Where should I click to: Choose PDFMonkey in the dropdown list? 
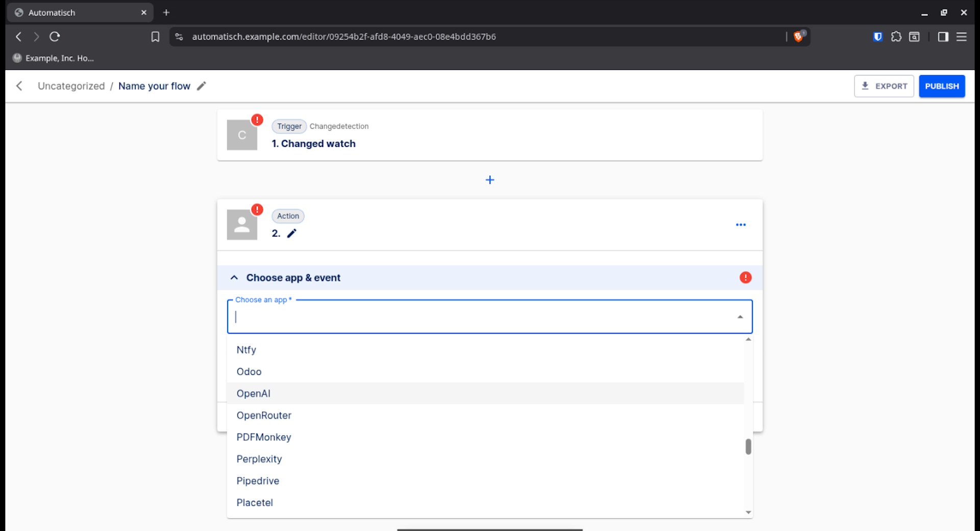263,437
